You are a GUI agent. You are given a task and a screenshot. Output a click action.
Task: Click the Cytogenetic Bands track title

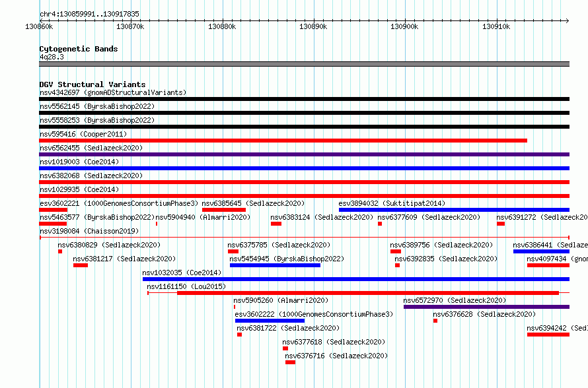point(79,49)
